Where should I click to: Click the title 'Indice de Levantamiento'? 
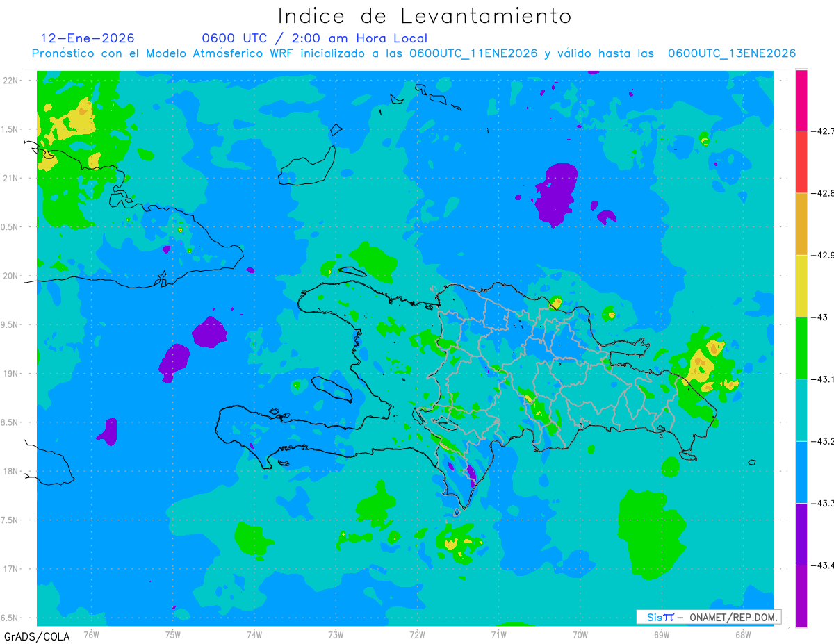tap(425, 16)
